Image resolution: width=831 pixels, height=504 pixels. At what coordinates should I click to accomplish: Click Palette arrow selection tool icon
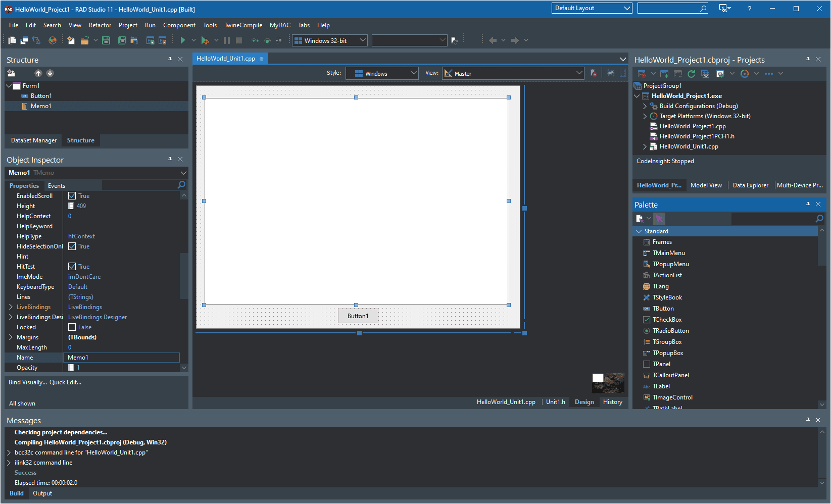tap(659, 219)
